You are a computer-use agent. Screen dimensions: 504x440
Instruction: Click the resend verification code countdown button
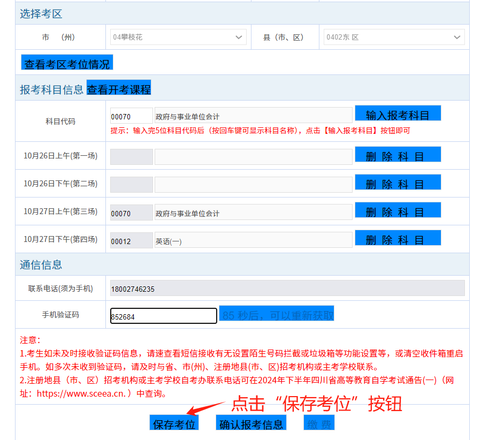277,314
